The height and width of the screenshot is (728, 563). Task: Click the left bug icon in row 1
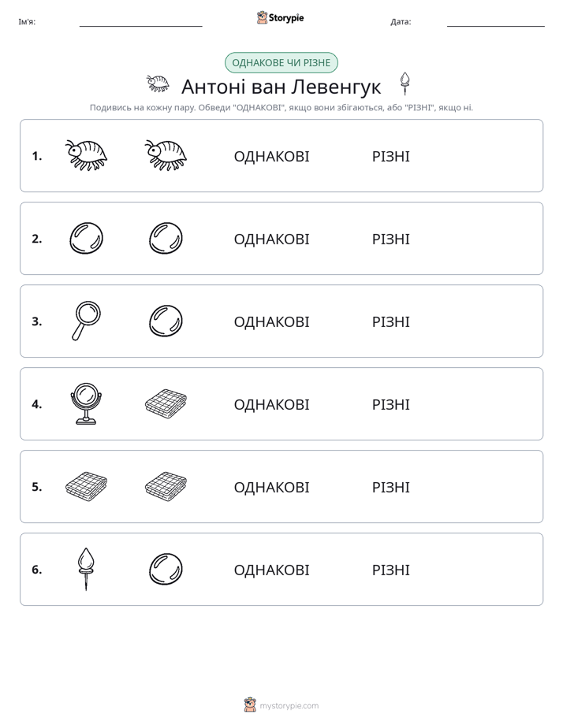tap(87, 155)
